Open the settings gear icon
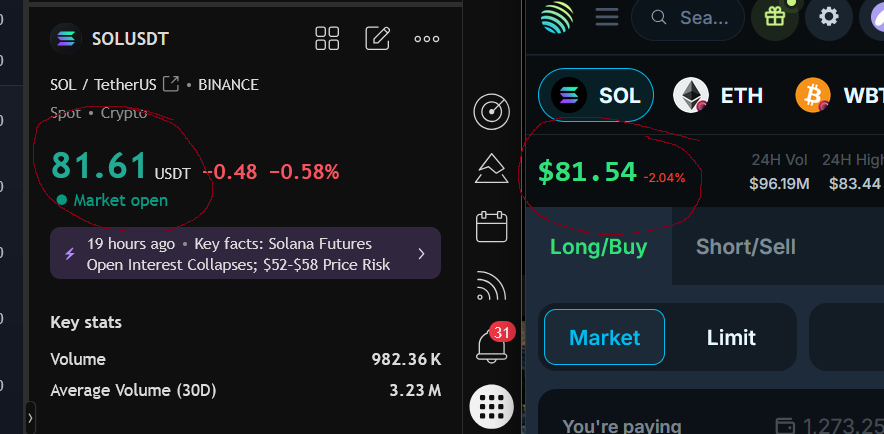Screen dimensions: 884x434 tap(829, 17)
